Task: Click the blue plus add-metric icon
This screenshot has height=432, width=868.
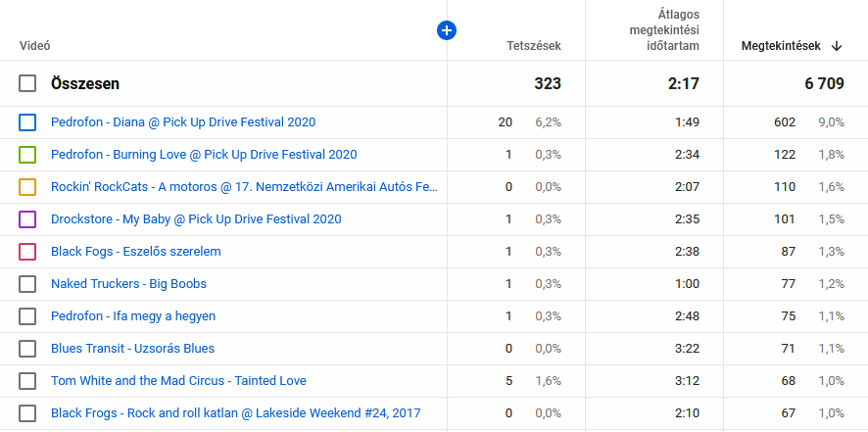Action: tap(447, 31)
